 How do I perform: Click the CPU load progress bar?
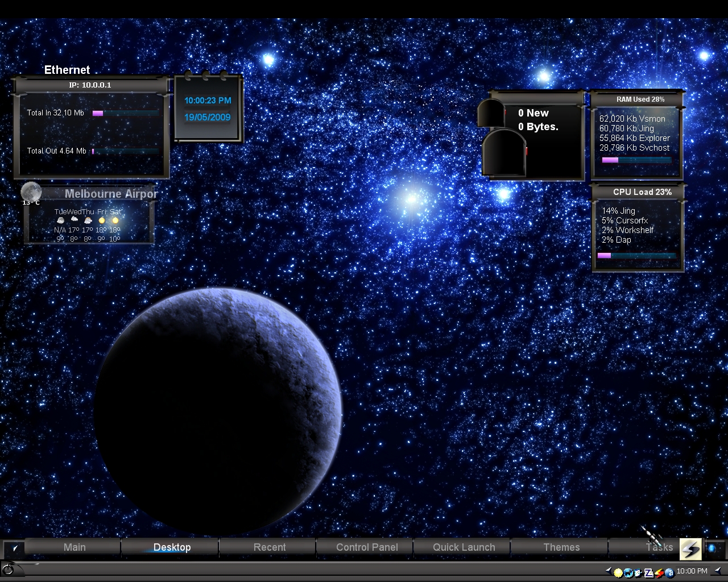click(x=636, y=256)
